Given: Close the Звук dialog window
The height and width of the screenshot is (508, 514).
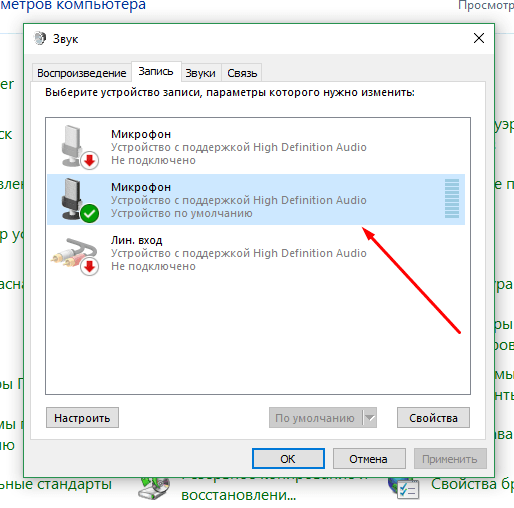Looking at the screenshot, I should pyautogui.click(x=479, y=38).
